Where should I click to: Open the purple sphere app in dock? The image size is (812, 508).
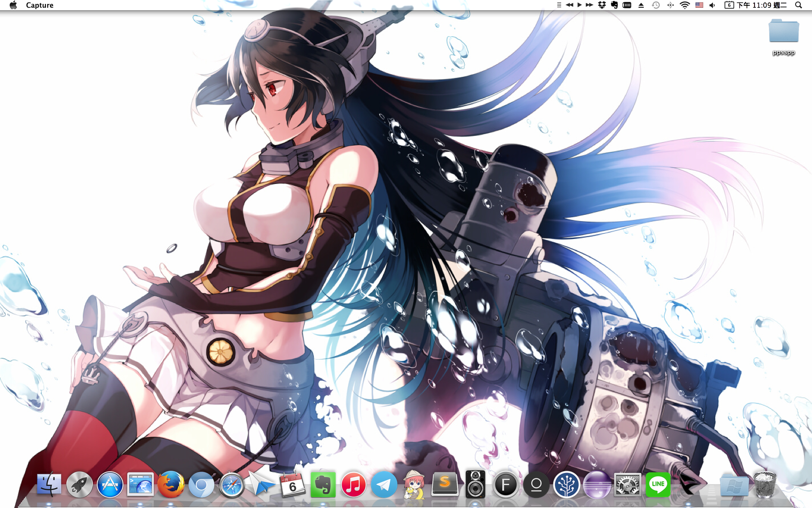point(597,485)
